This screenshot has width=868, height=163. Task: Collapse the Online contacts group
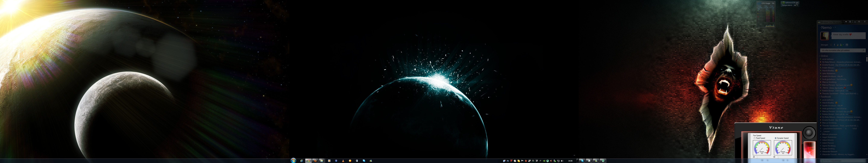pyautogui.click(x=819, y=56)
